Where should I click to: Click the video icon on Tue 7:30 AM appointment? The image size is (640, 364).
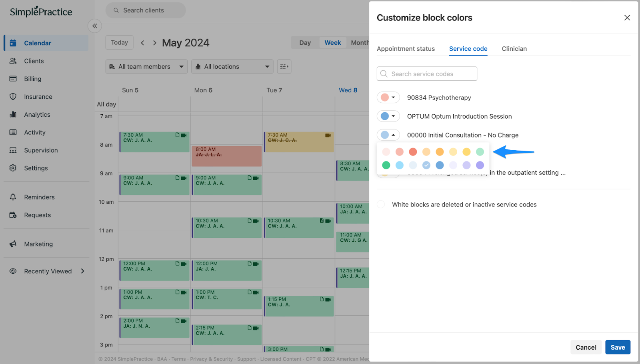click(x=328, y=135)
